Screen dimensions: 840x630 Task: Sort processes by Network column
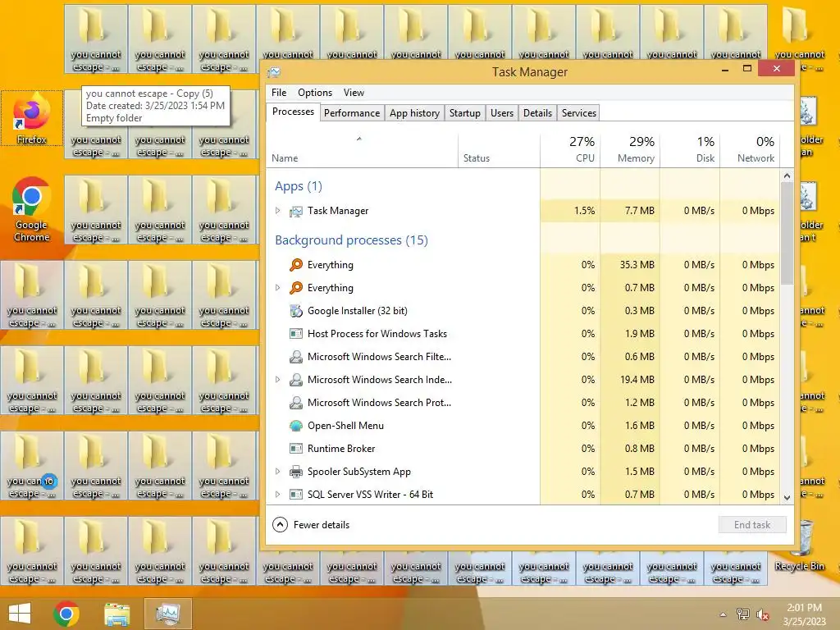(750, 150)
